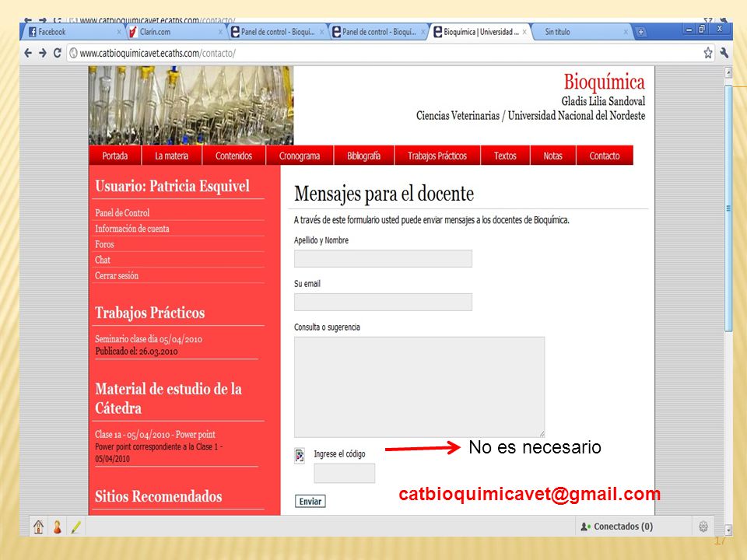
Task: Click the user figure icon in bottom bar
Action: (x=57, y=527)
